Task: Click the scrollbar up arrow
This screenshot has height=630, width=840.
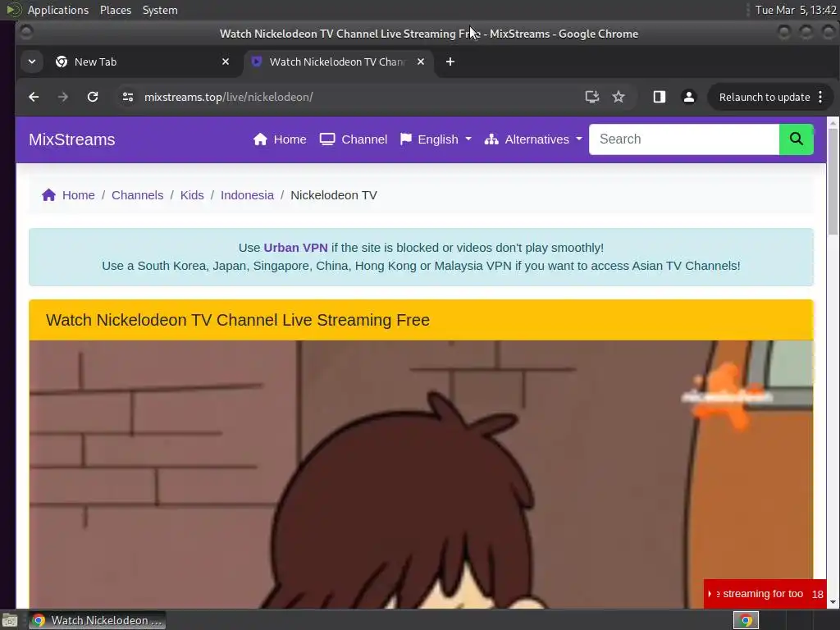Action: coord(833,123)
